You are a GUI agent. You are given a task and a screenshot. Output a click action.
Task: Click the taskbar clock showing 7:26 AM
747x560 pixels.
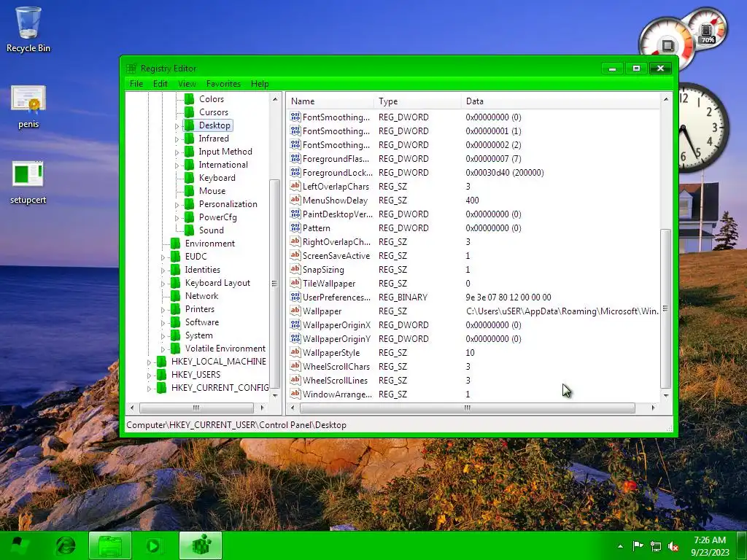pyautogui.click(x=710, y=545)
